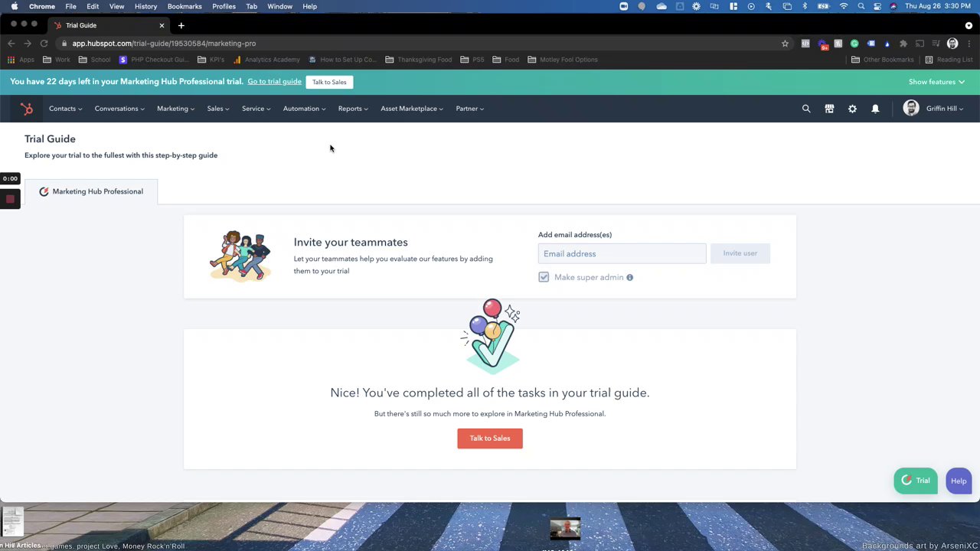This screenshot has height=551, width=980.
Task: Open the notifications bell icon
Action: click(x=875, y=109)
